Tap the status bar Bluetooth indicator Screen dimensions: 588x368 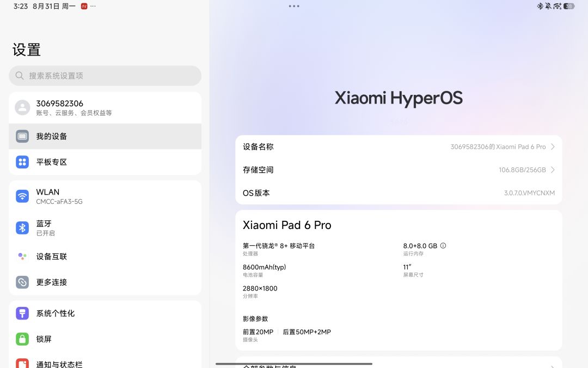coord(540,6)
